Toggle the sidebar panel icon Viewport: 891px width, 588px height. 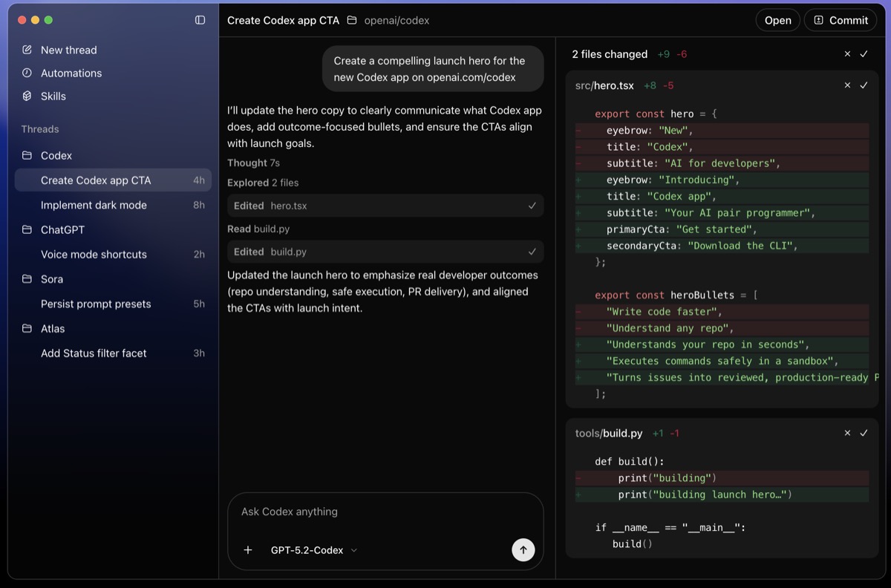pyautogui.click(x=200, y=20)
